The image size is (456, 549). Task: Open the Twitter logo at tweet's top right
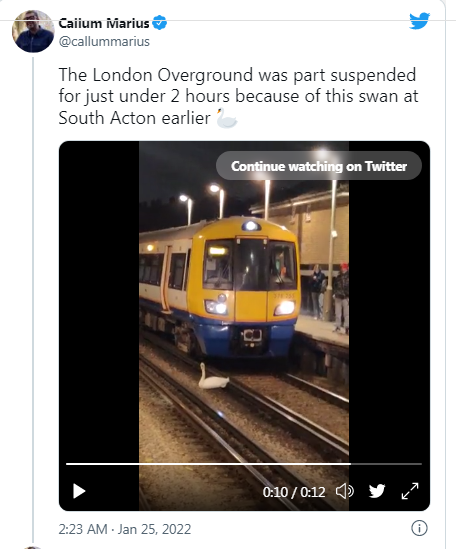click(420, 21)
